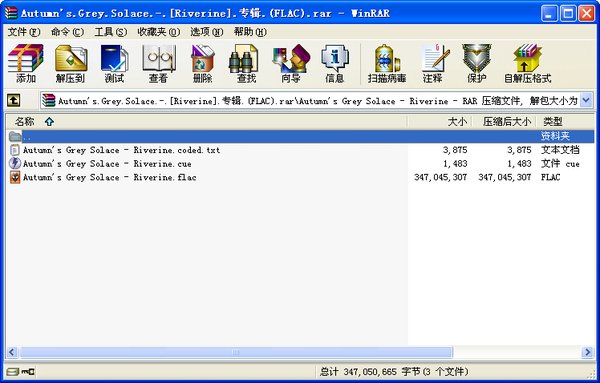Viewport: 600px width, 383px height.
Task: Select Autumn's Grey Solace - Riverine.cue
Action: [x=107, y=164]
